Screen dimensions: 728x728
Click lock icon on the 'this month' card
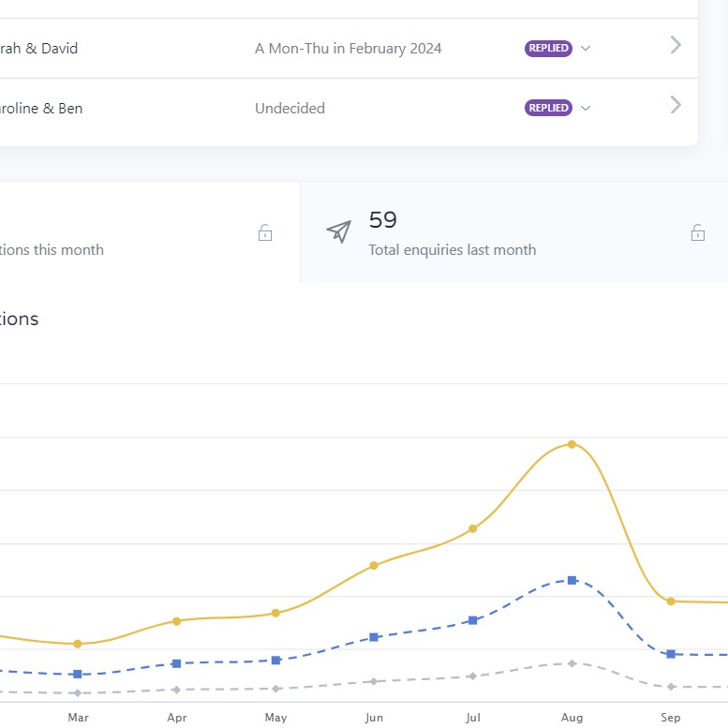(265, 232)
